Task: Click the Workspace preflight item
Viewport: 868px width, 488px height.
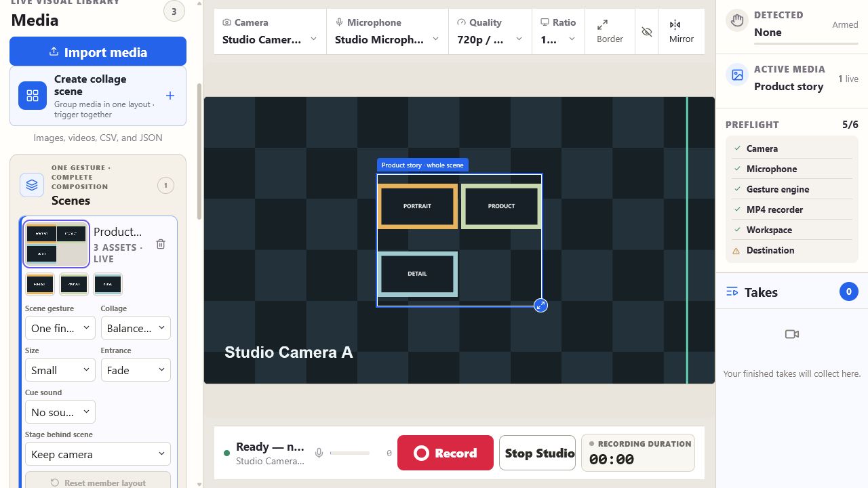Action: click(x=792, y=230)
